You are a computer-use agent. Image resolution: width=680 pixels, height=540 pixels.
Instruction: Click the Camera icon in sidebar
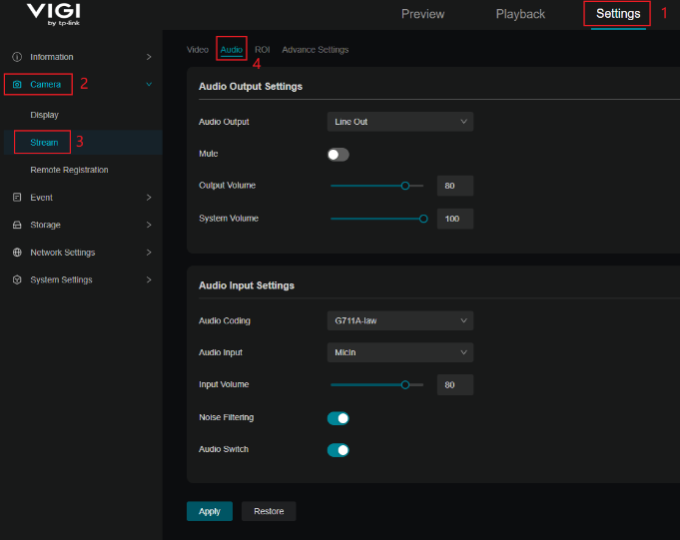17,85
